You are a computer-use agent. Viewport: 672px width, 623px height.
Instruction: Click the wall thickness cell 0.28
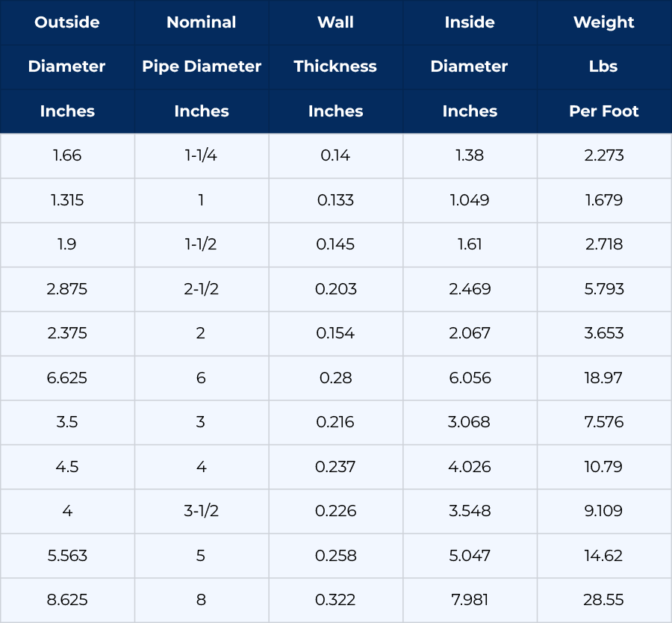click(335, 378)
